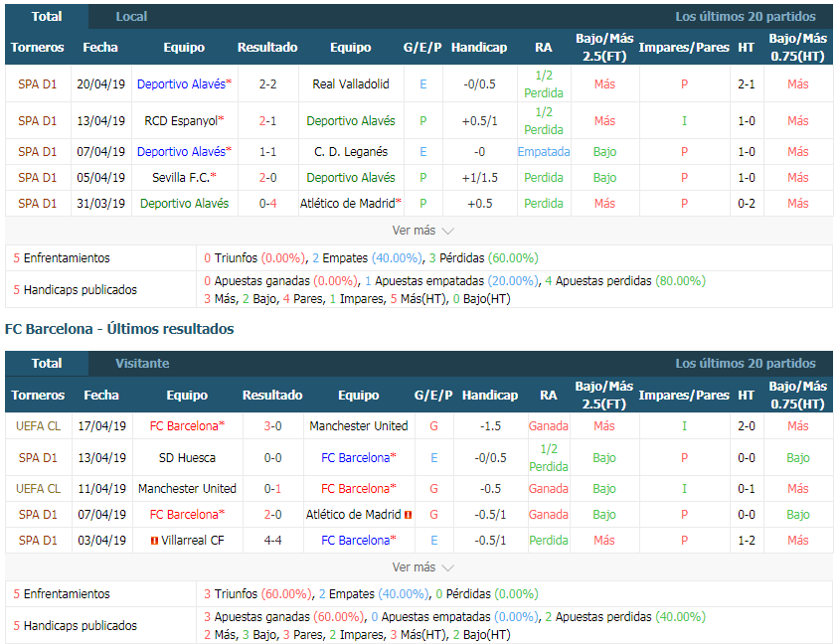Image resolution: width=839 pixels, height=644 pixels.
Task: Click handicap value -1.5 in Barcelona table
Action: (x=490, y=426)
